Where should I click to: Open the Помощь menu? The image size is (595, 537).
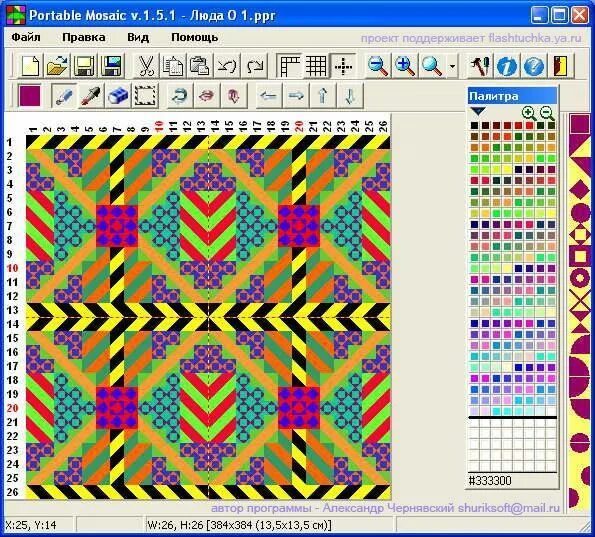click(x=195, y=37)
